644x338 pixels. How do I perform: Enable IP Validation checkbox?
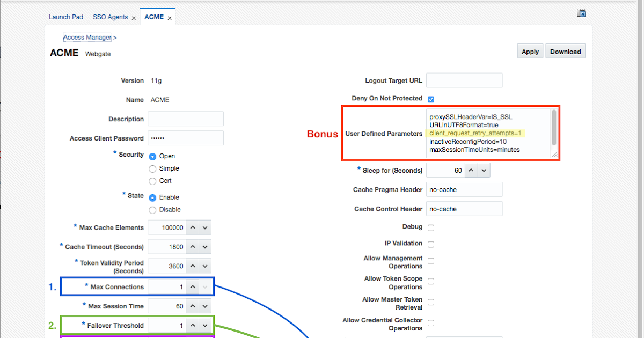(431, 244)
